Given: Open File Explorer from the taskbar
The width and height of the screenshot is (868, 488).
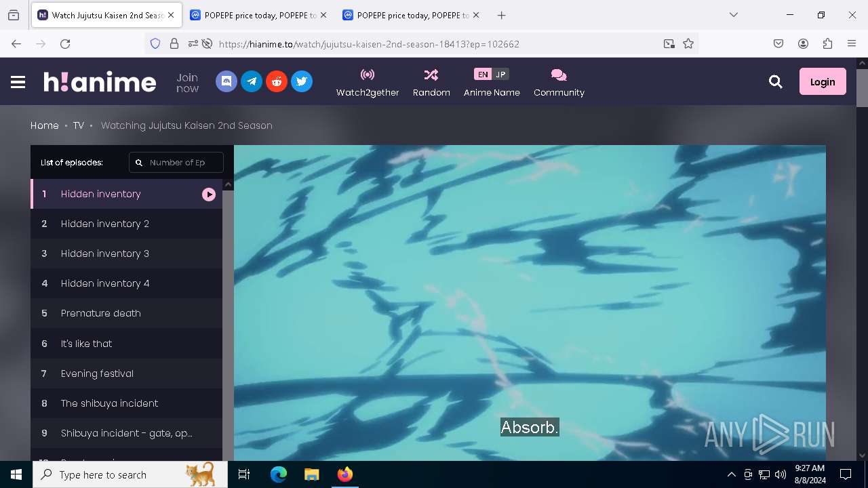Looking at the screenshot, I should 311,474.
